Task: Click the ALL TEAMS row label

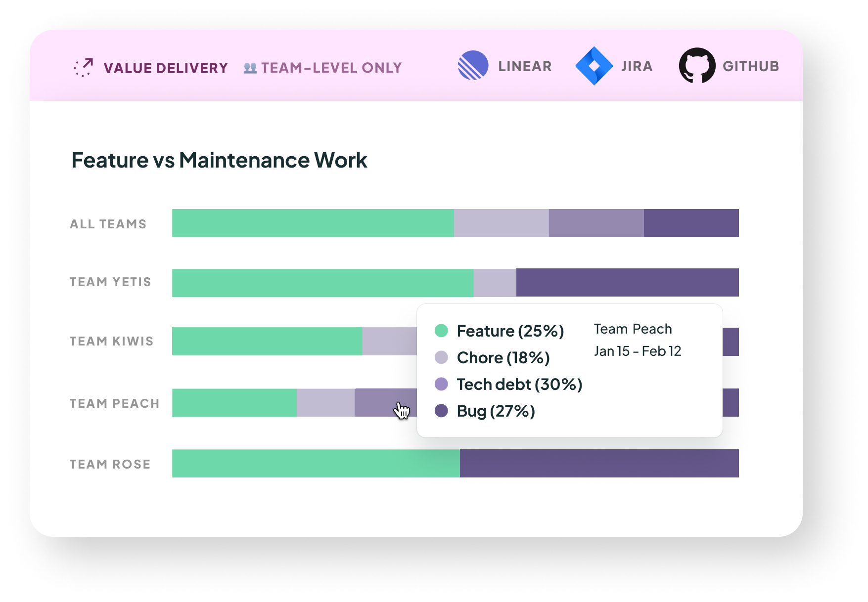Action: click(108, 224)
